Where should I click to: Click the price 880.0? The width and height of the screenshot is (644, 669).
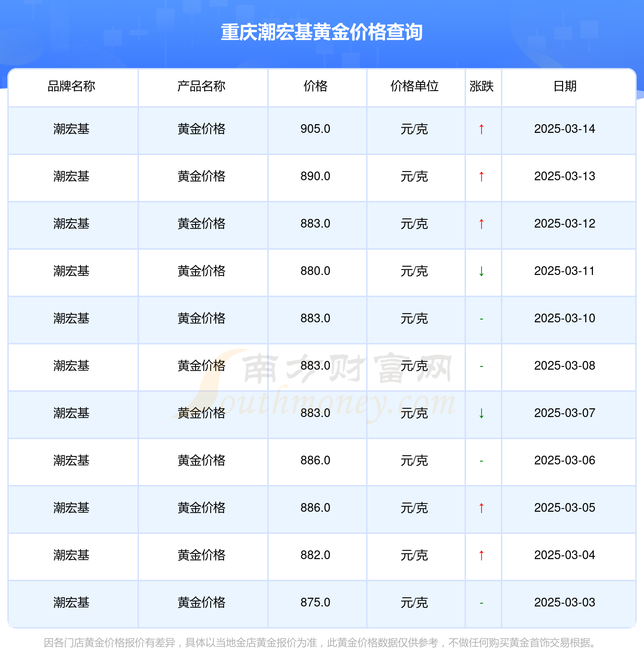click(316, 271)
